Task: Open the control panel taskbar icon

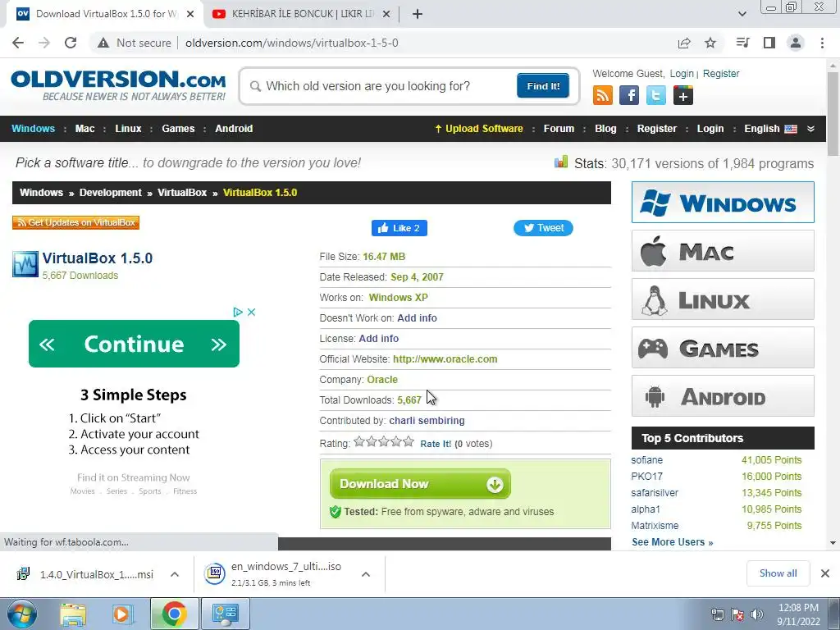Action: pos(225,614)
